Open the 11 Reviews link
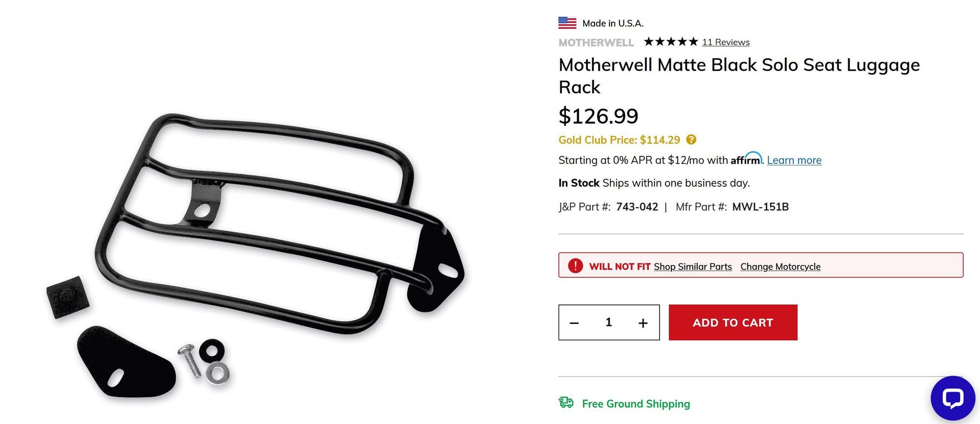The height and width of the screenshot is (424, 980). [726, 42]
